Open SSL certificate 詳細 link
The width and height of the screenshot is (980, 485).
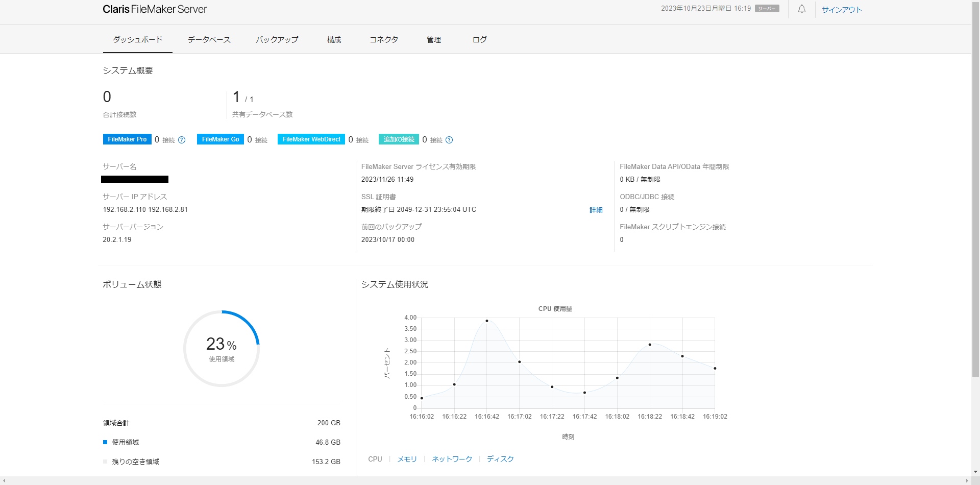click(596, 210)
